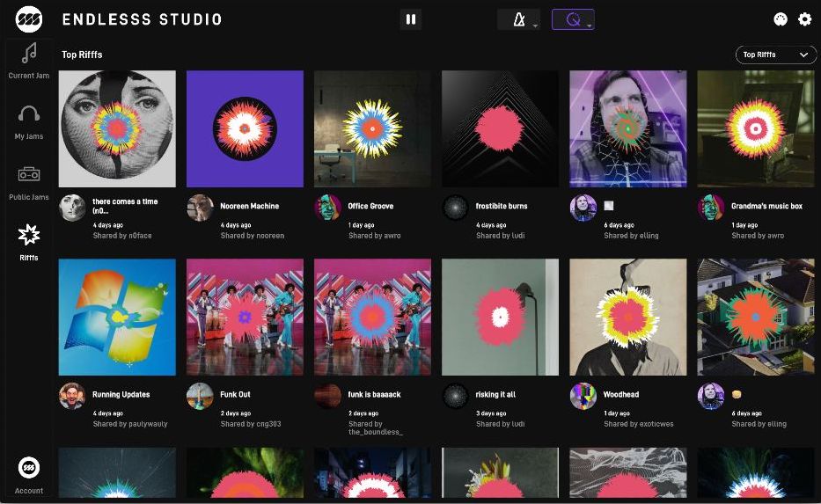Viewport: 821px width, 504px height.
Task: Click the 'Top Rifffs' heading text
Action: click(x=82, y=55)
